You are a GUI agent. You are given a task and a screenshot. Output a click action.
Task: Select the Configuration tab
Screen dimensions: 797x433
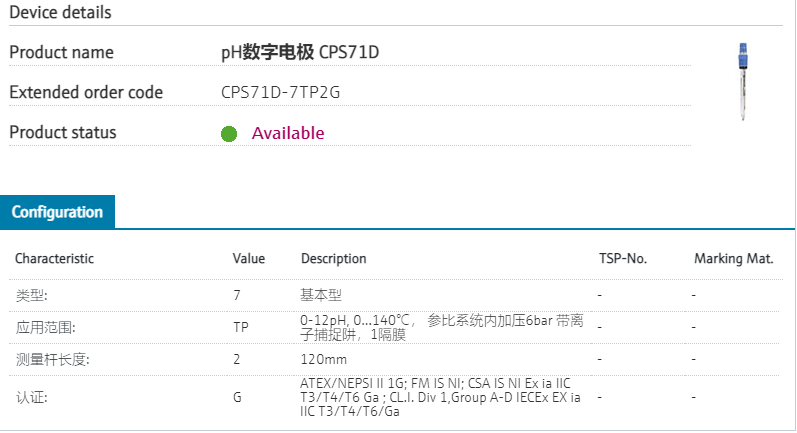57,212
